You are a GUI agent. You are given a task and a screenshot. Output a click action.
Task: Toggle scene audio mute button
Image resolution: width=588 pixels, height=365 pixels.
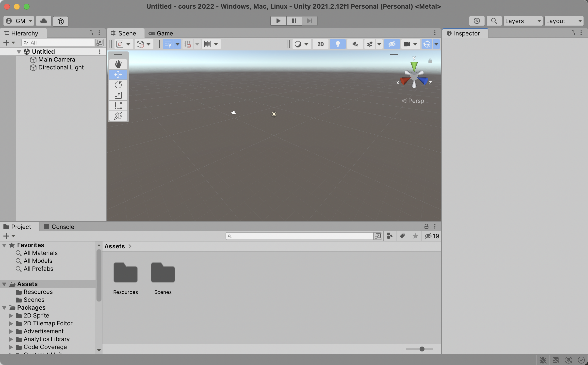pos(355,44)
